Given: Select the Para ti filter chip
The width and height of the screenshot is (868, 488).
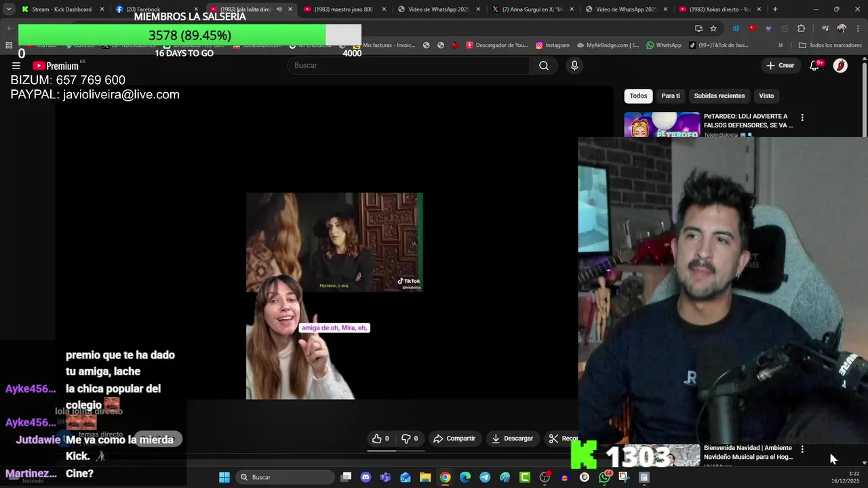Looking at the screenshot, I should (x=671, y=96).
